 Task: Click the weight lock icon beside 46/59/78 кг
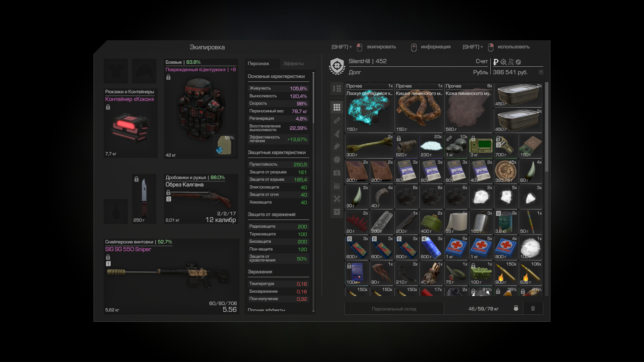click(x=516, y=308)
